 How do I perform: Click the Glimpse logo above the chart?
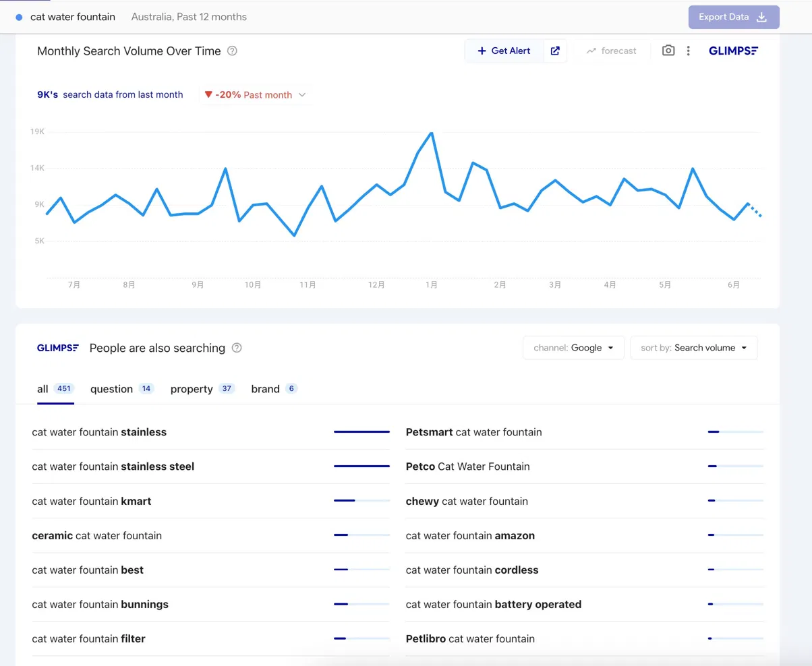[734, 51]
